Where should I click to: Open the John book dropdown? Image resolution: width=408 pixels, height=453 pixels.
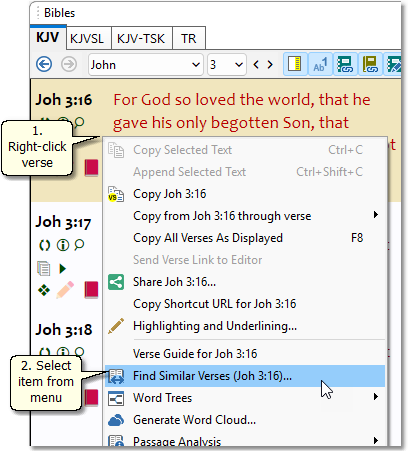(x=146, y=65)
